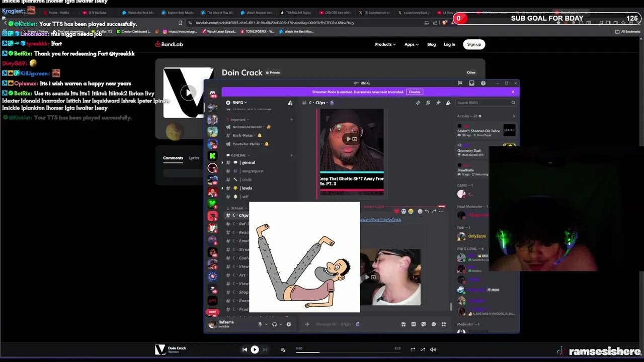The height and width of the screenshot is (362, 644).
Task: Disable Streamer Mode in Discord banner
Action: [414, 92]
